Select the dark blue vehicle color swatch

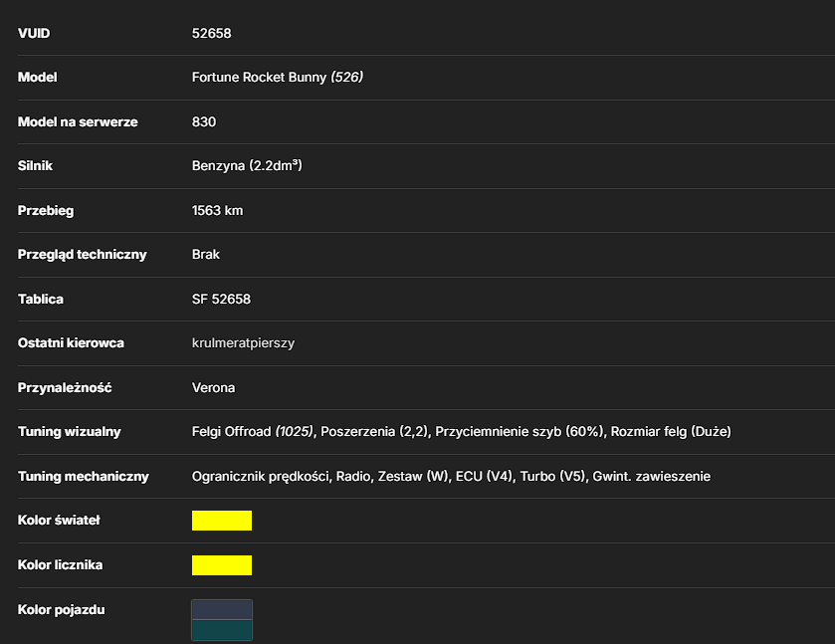(x=222, y=609)
